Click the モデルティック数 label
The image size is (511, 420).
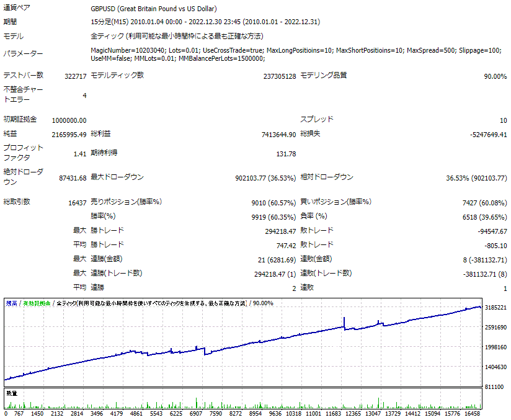click(x=117, y=75)
